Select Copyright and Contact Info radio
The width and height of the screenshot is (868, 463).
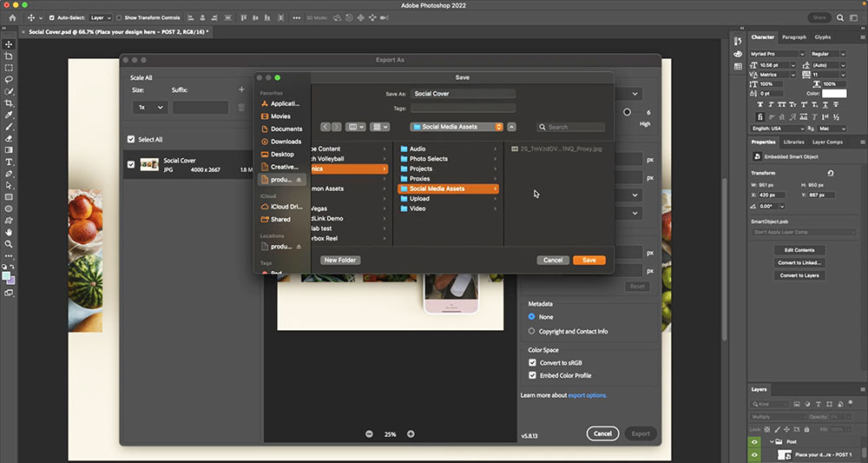click(531, 331)
